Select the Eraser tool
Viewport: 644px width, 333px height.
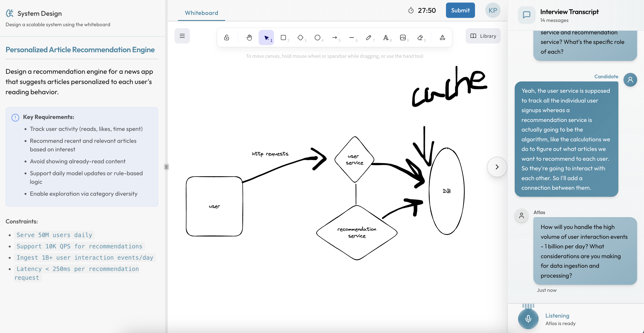pyautogui.click(x=420, y=38)
